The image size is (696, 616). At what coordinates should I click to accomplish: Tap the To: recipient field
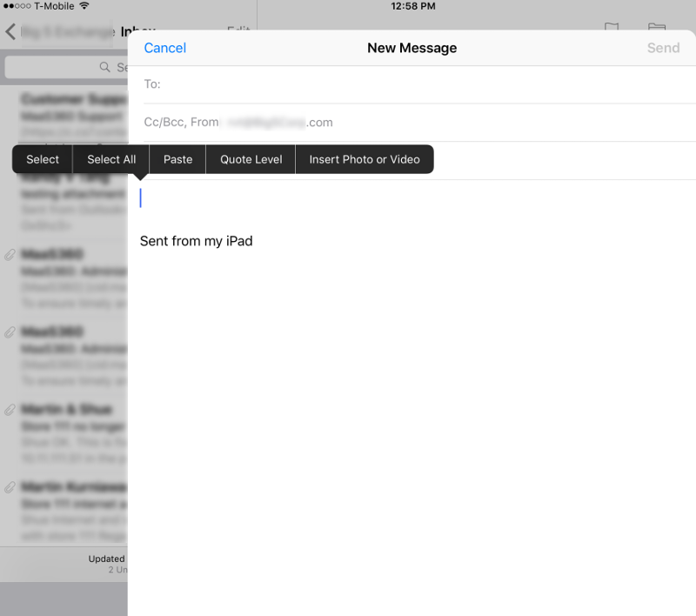(x=419, y=84)
